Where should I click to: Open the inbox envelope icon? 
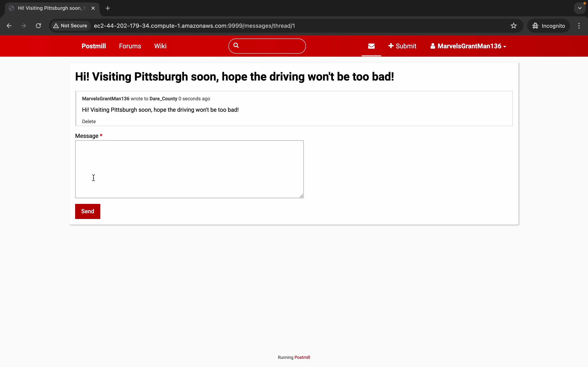pos(371,46)
